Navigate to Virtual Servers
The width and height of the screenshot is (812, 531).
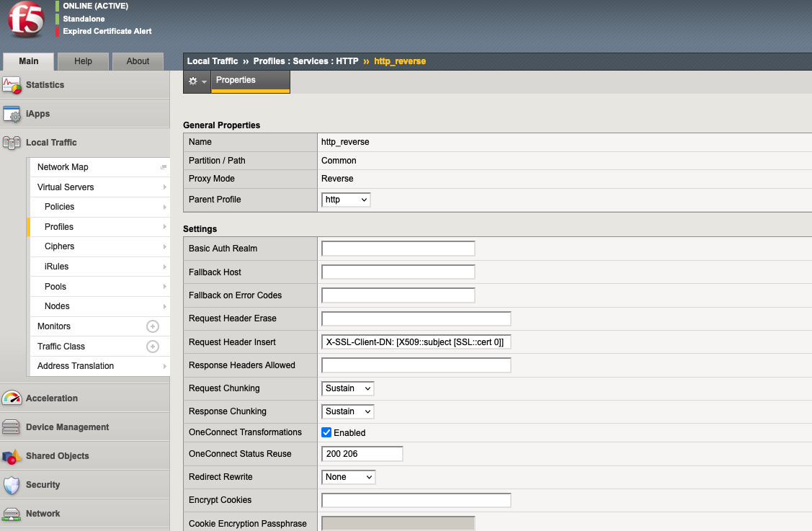64,187
